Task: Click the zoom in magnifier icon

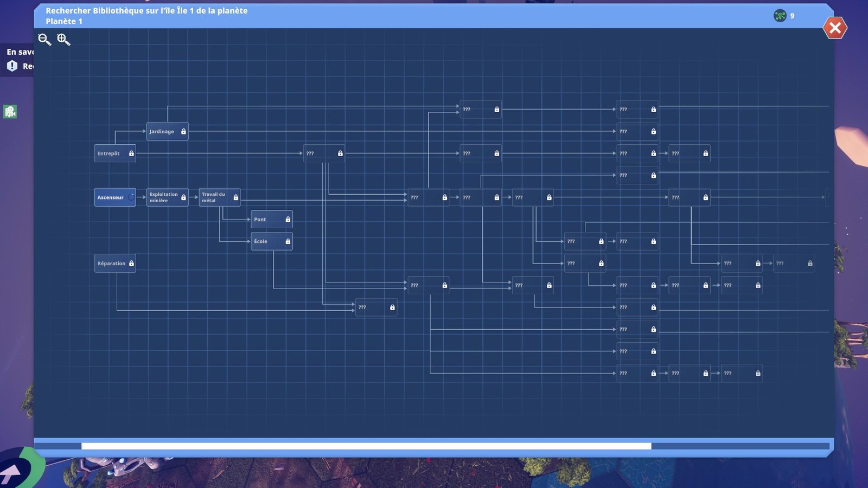Action: 63,40
